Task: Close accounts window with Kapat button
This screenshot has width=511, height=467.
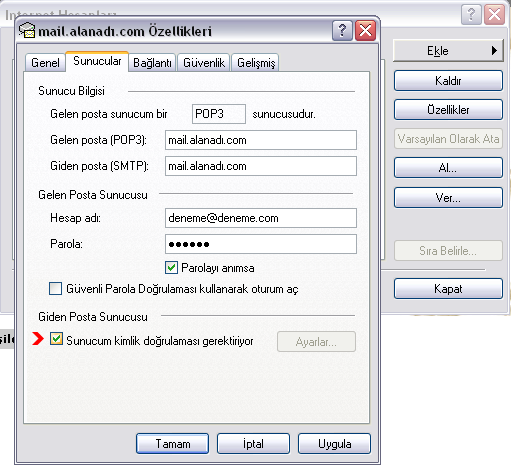Action: 448,289
